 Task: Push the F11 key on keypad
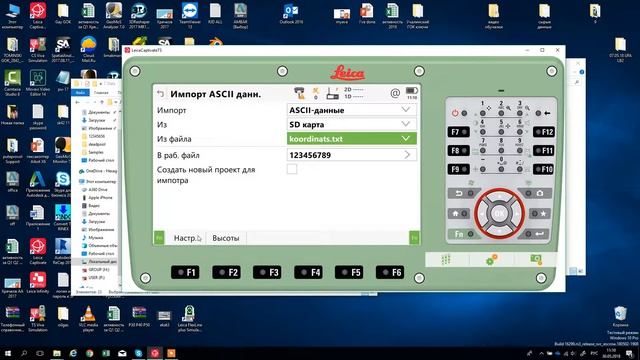coord(543,151)
